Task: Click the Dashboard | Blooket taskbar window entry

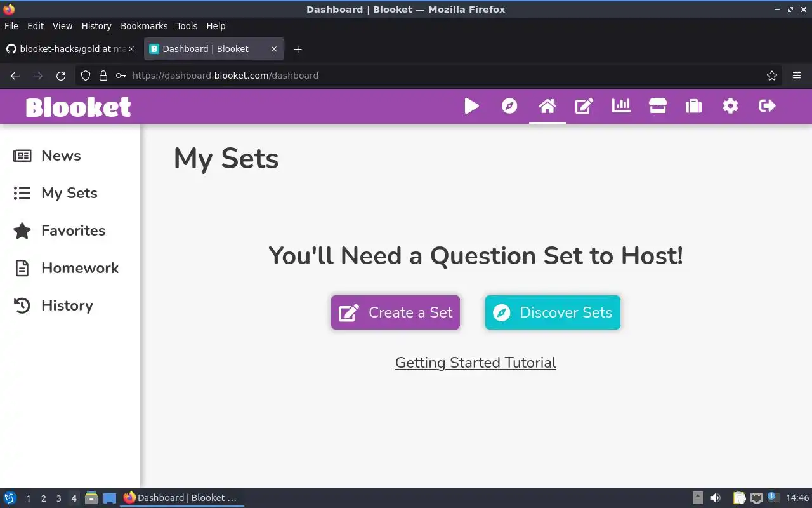Action: pyautogui.click(x=181, y=498)
